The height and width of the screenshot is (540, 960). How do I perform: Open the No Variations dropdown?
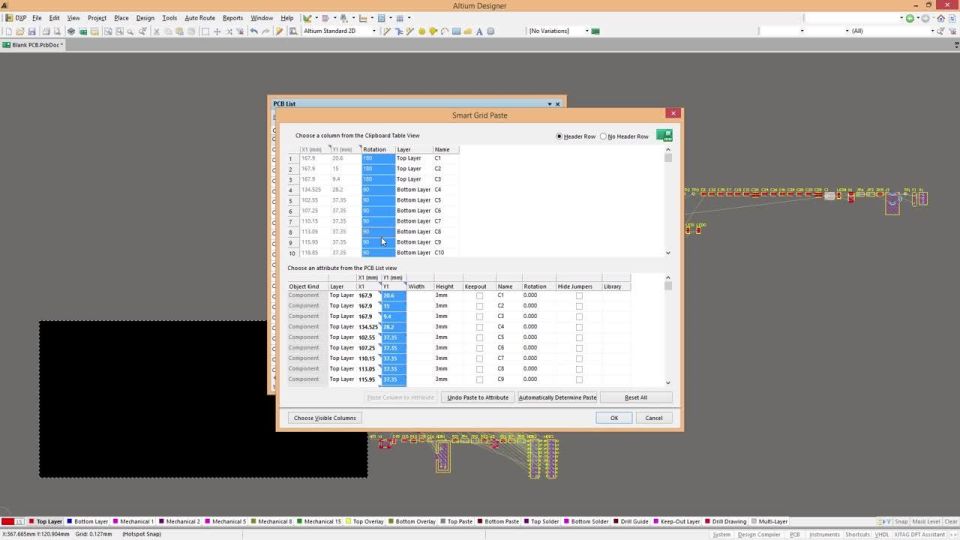click(587, 31)
